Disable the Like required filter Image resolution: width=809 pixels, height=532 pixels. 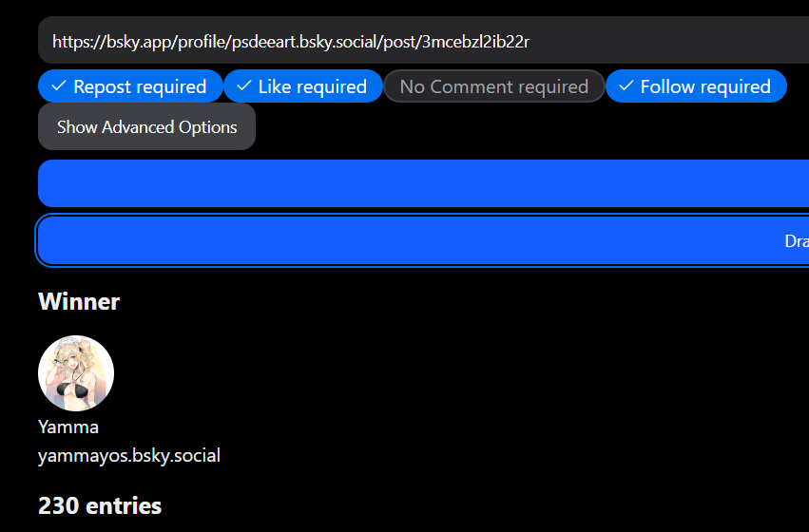(303, 86)
